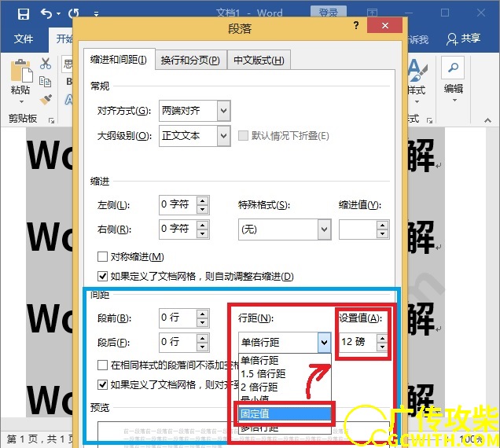The height and width of the screenshot is (448, 500).
Task: Decrease the 缩进值 amount
Action: coord(382,233)
